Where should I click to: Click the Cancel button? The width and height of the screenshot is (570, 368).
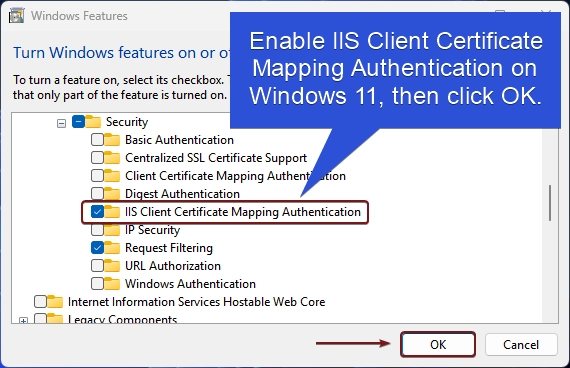(x=521, y=344)
